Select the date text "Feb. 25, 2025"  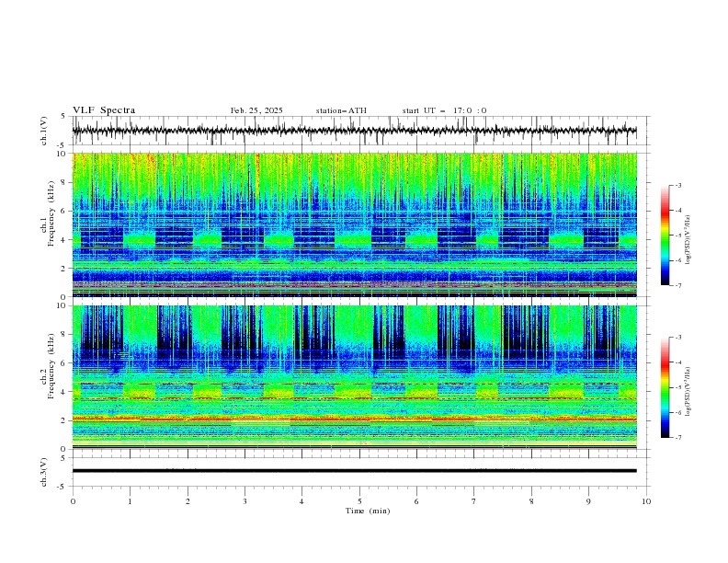256,110
